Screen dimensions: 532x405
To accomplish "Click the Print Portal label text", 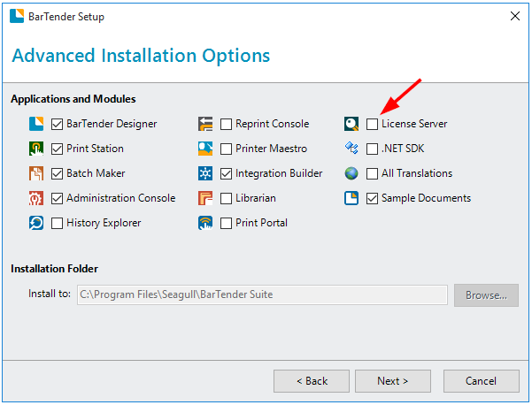I will (262, 223).
